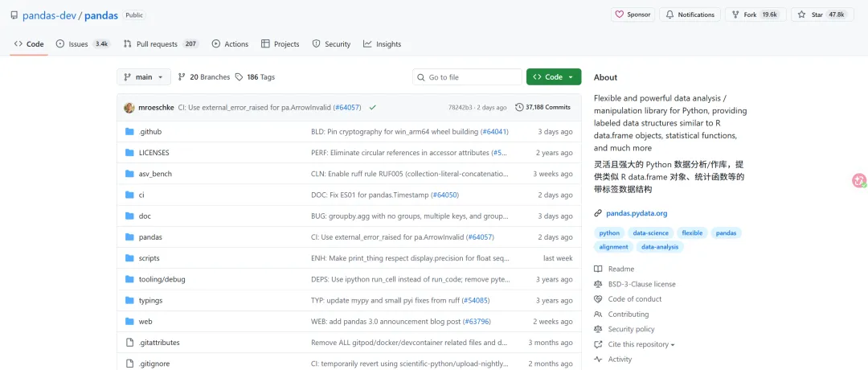Click the .gitattributes file icon
The height and width of the screenshot is (370, 868).
tap(129, 343)
